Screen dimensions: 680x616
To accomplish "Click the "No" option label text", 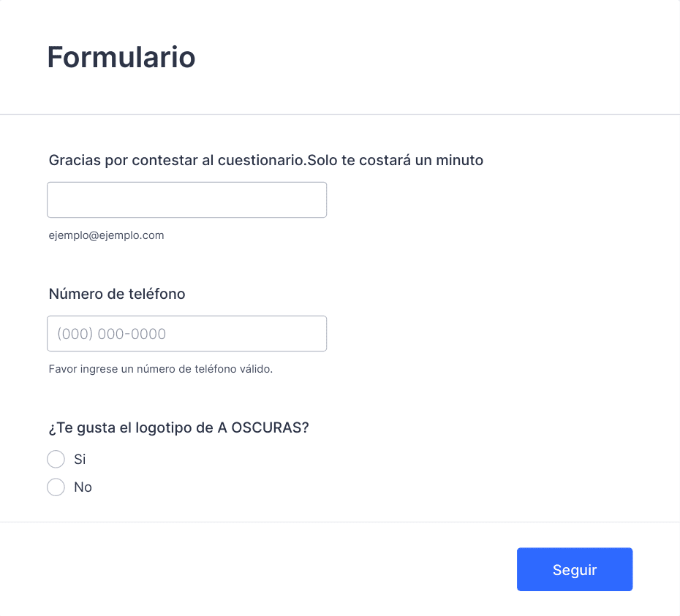I will point(83,487).
